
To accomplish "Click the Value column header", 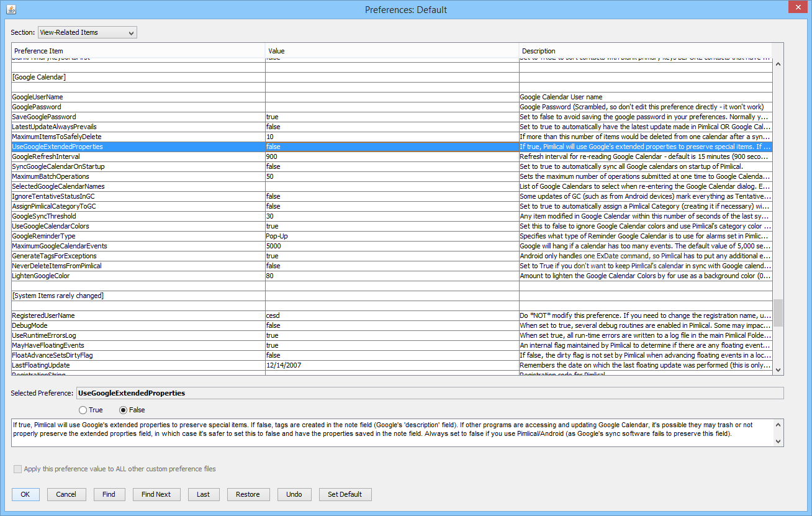I will click(392, 51).
